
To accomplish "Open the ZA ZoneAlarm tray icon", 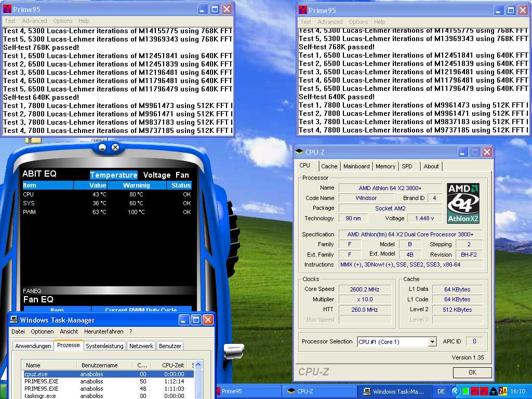I will tap(503, 392).
